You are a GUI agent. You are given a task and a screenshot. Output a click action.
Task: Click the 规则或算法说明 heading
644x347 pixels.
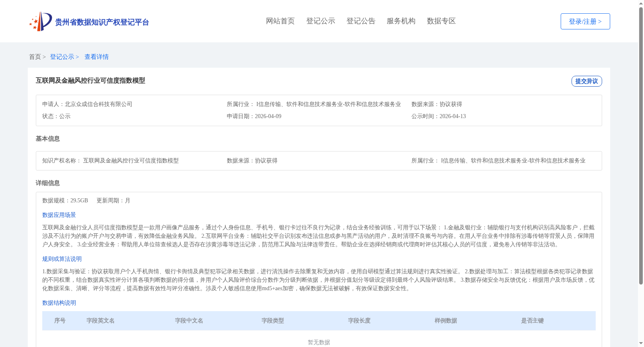tap(62, 259)
